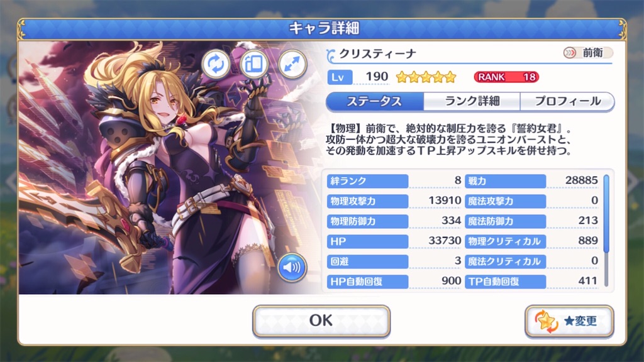Tap the circular refresh arrows icon
Image resolution: width=644 pixels, height=362 pixels.
click(216, 64)
